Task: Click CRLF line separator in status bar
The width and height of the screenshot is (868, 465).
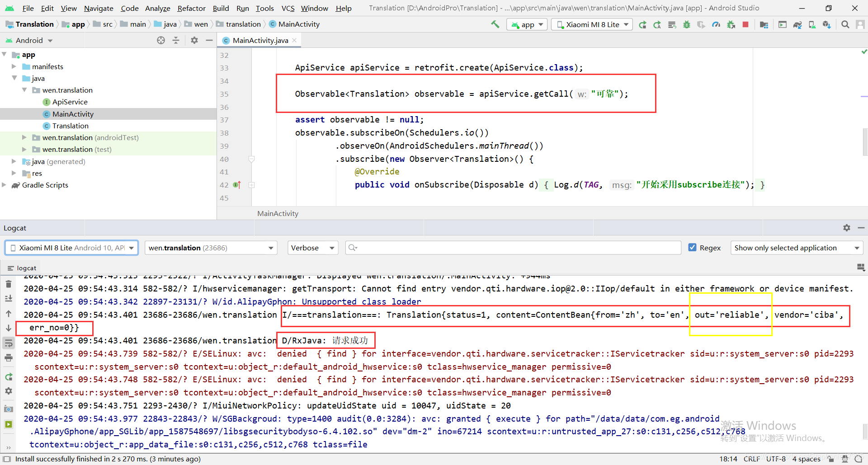Action: coord(751,459)
